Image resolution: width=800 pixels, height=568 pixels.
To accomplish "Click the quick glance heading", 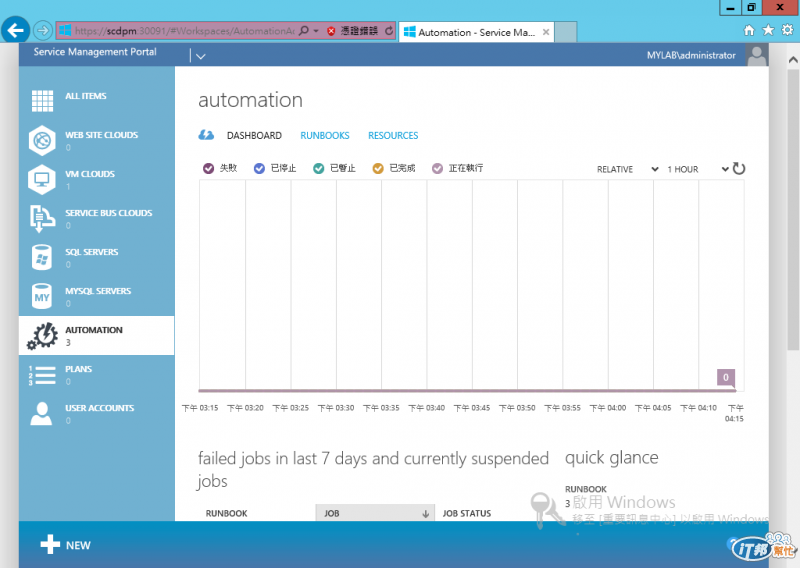I will tap(611, 458).
